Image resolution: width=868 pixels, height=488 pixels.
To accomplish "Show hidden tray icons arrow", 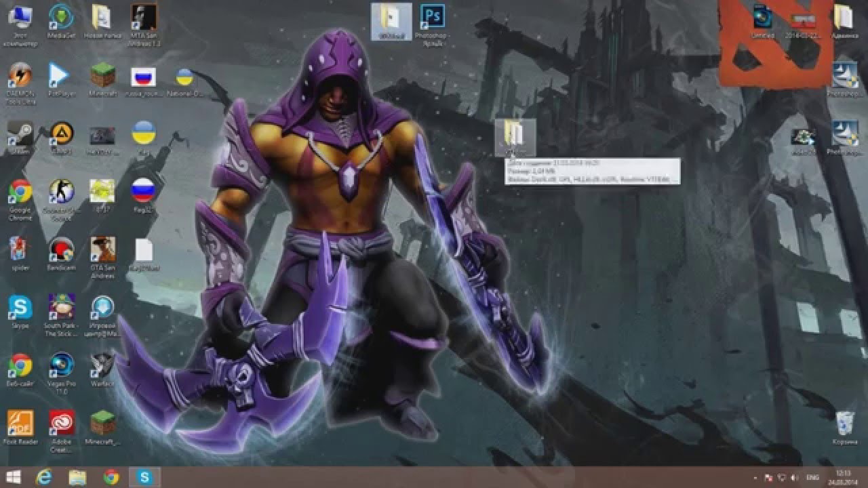I will (x=755, y=477).
